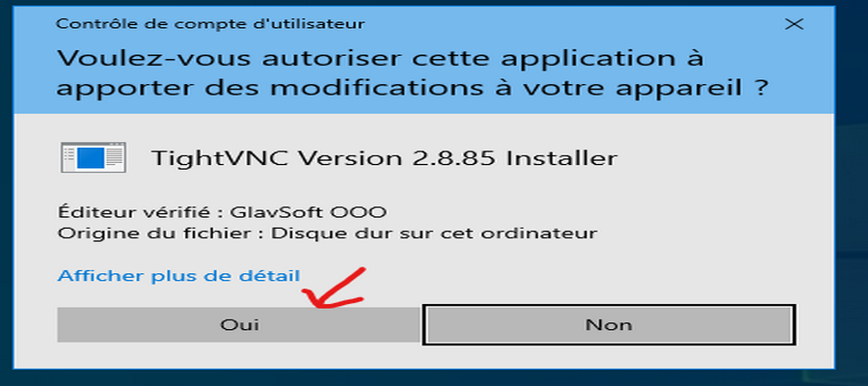
Task: Close the user account control dialog
Action: 795,24
